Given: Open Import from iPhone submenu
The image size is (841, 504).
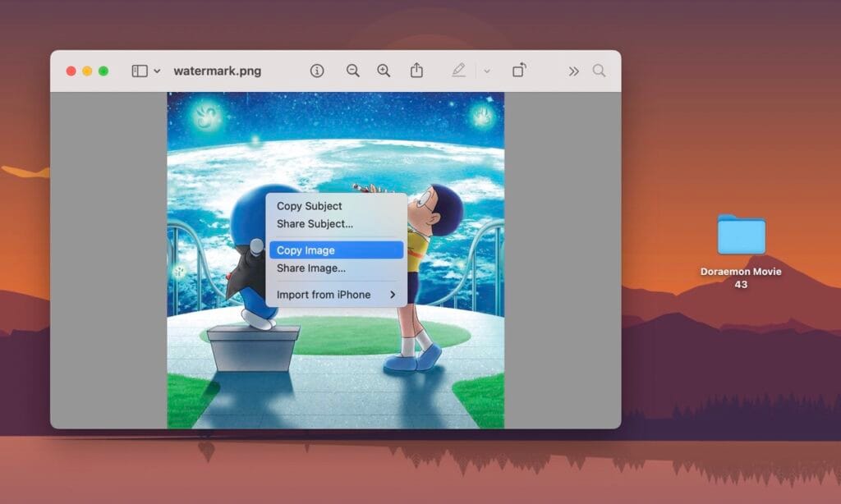Looking at the screenshot, I should tap(336, 295).
